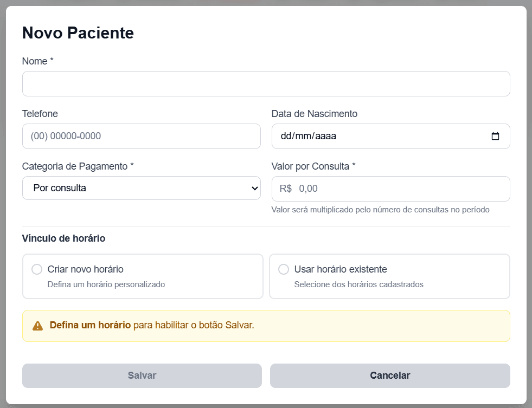Focus the Nome input field

click(x=266, y=83)
